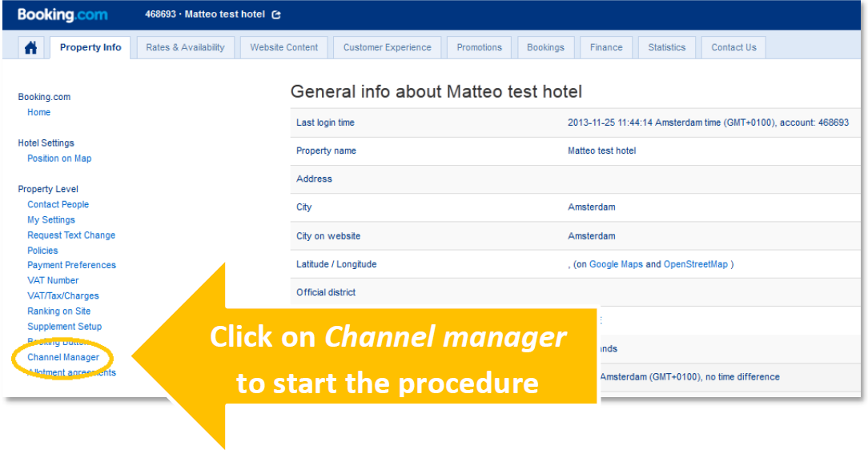The width and height of the screenshot is (868, 450).
Task: Open Request Text Change link
Action: pos(71,235)
